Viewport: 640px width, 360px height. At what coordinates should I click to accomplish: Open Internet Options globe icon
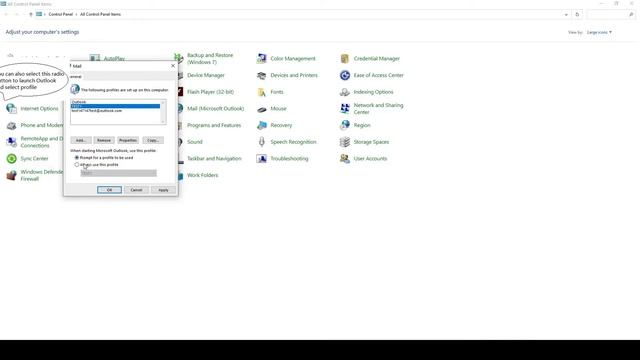click(x=11, y=109)
